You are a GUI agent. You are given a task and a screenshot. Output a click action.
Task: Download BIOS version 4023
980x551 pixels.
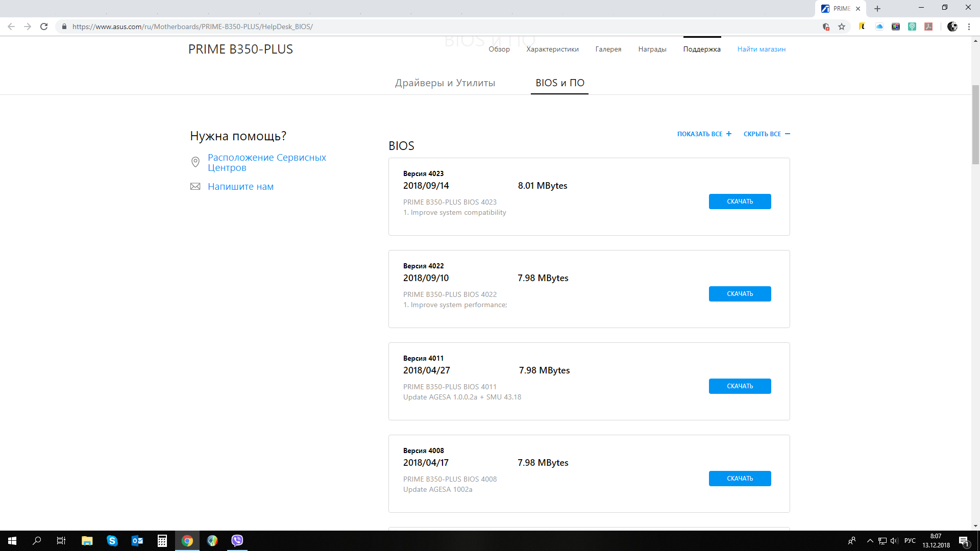pyautogui.click(x=740, y=202)
